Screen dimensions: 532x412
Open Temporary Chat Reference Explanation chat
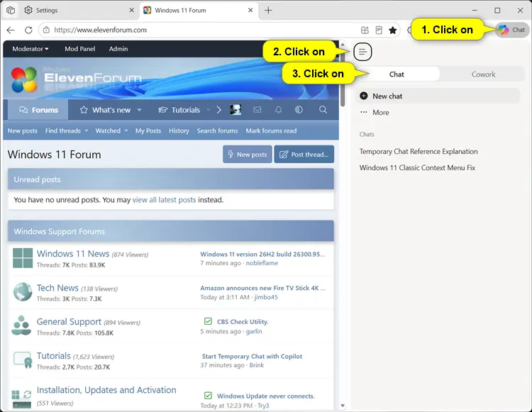pyautogui.click(x=419, y=152)
